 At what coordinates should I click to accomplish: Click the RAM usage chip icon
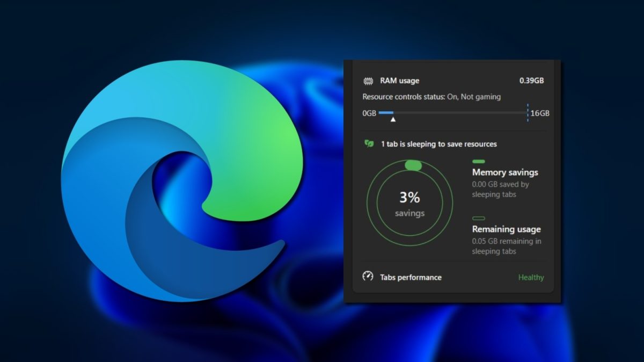point(368,81)
